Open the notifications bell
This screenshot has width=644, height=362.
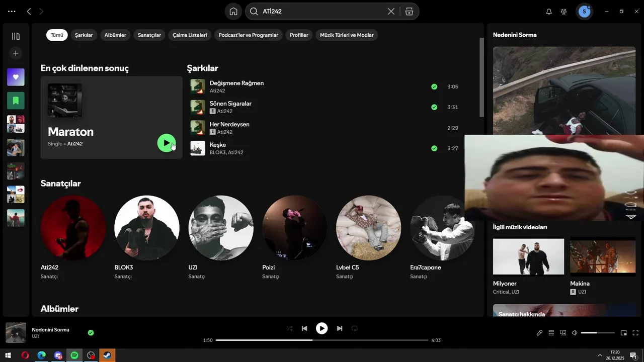(549, 12)
